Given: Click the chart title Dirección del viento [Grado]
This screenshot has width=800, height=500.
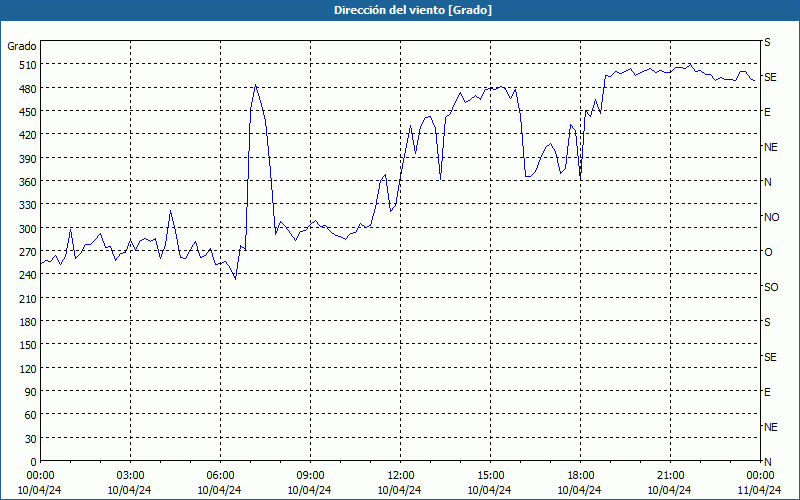Looking at the screenshot, I should [413, 10].
